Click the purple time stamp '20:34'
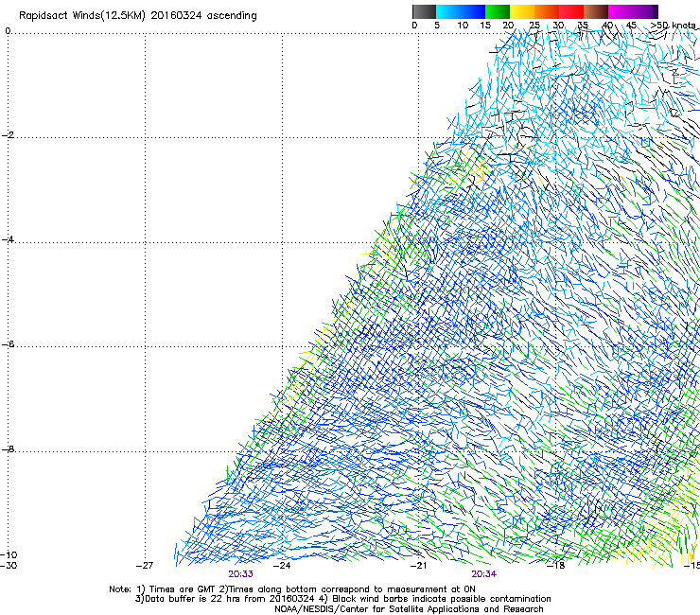The image size is (700, 615). pos(484,574)
